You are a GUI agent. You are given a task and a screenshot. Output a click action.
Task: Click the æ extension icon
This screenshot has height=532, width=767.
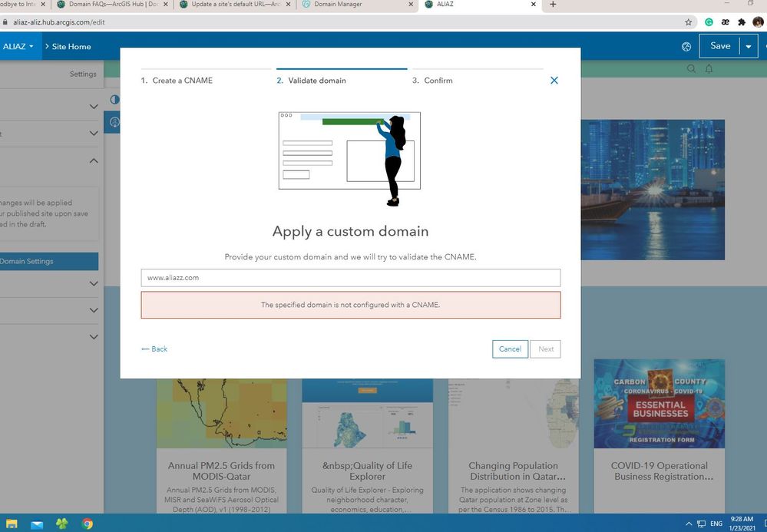[x=726, y=22]
